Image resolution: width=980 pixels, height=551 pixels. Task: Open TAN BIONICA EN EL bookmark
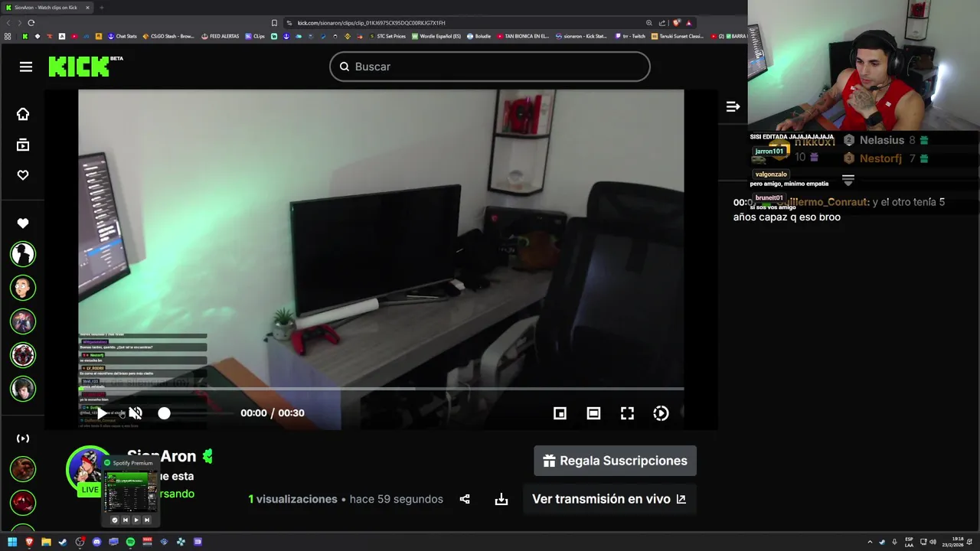[523, 36]
